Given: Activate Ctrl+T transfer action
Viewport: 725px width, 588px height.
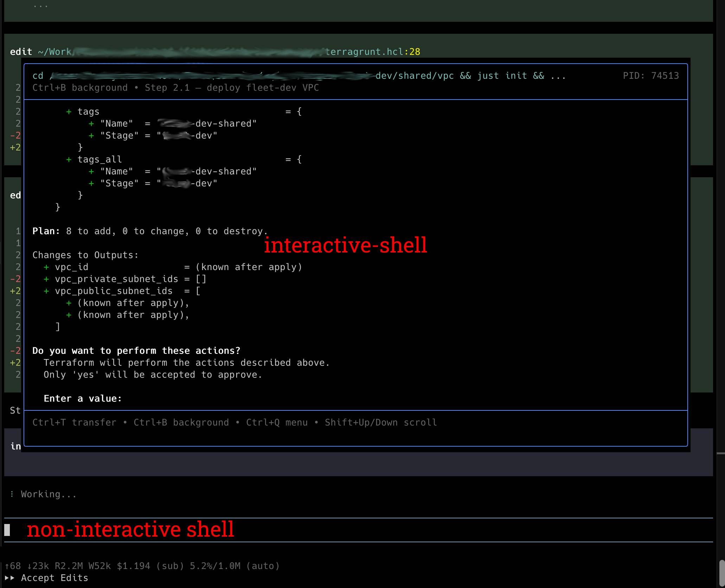Looking at the screenshot, I should [x=74, y=422].
